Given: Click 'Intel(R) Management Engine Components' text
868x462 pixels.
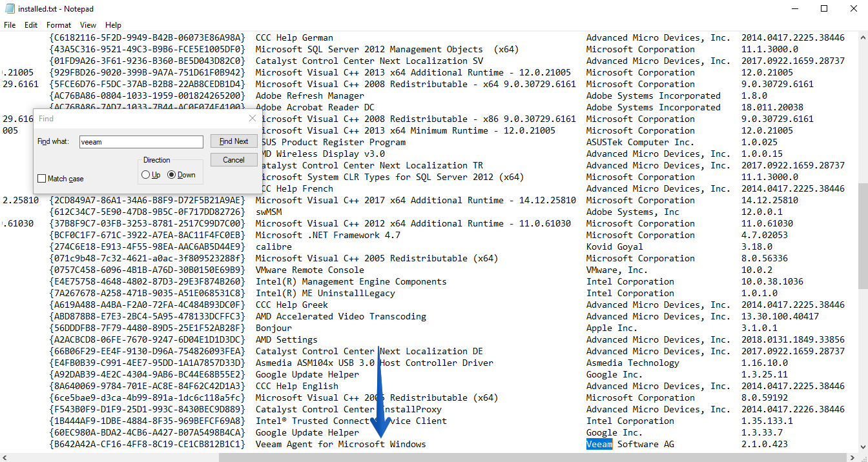Looking at the screenshot, I should [351, 281].
